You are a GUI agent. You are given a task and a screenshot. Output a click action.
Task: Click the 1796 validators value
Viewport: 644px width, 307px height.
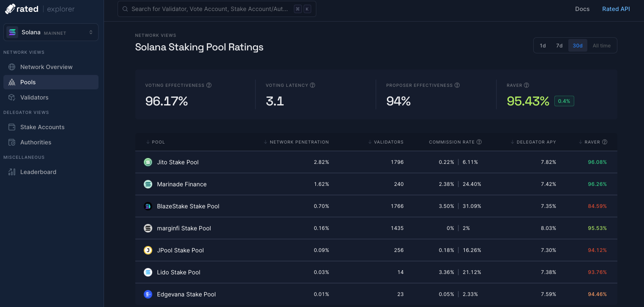pyautogui.click(x=397, y=162)
